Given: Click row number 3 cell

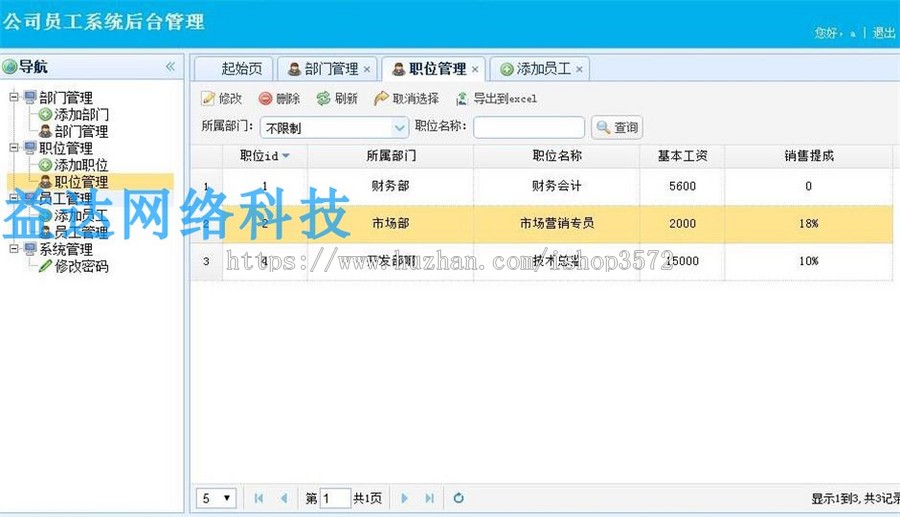Looking at the screenshot, I should (206, 261).
